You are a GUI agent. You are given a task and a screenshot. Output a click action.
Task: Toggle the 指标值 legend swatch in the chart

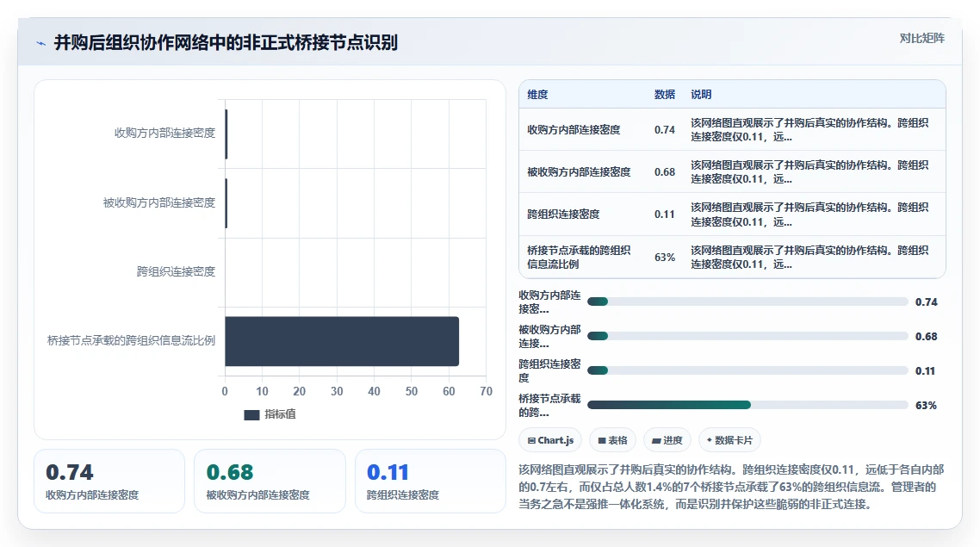251,415
